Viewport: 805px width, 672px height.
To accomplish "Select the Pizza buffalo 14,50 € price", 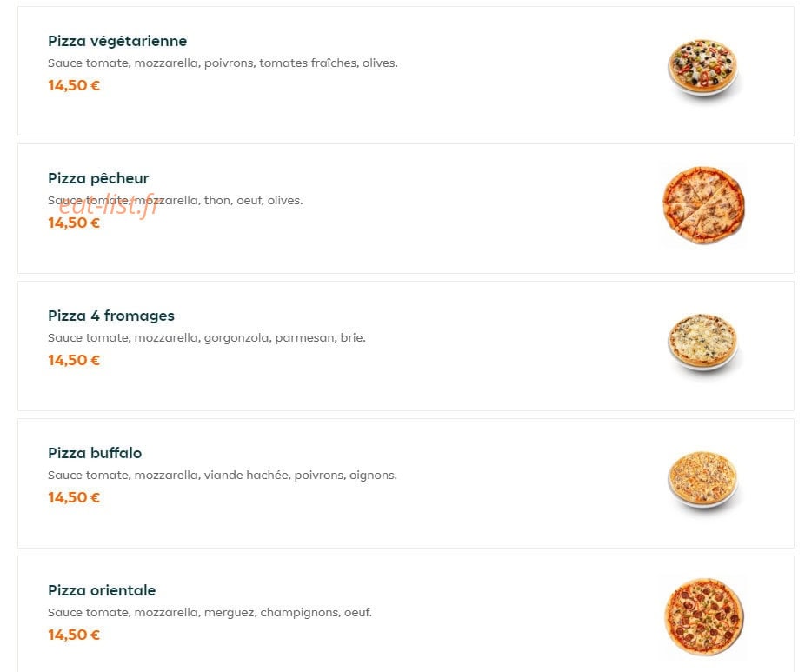I will click(74, 497).
